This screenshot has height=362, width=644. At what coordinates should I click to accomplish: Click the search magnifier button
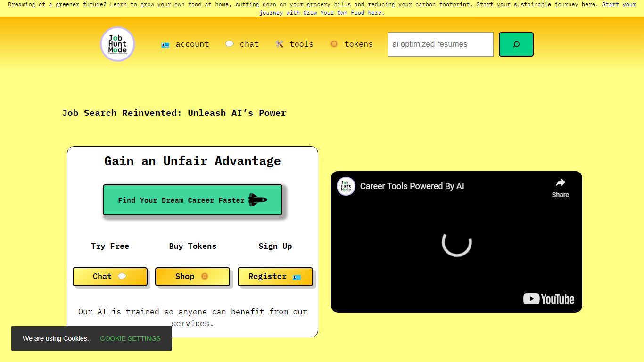[x=516, y=44]
